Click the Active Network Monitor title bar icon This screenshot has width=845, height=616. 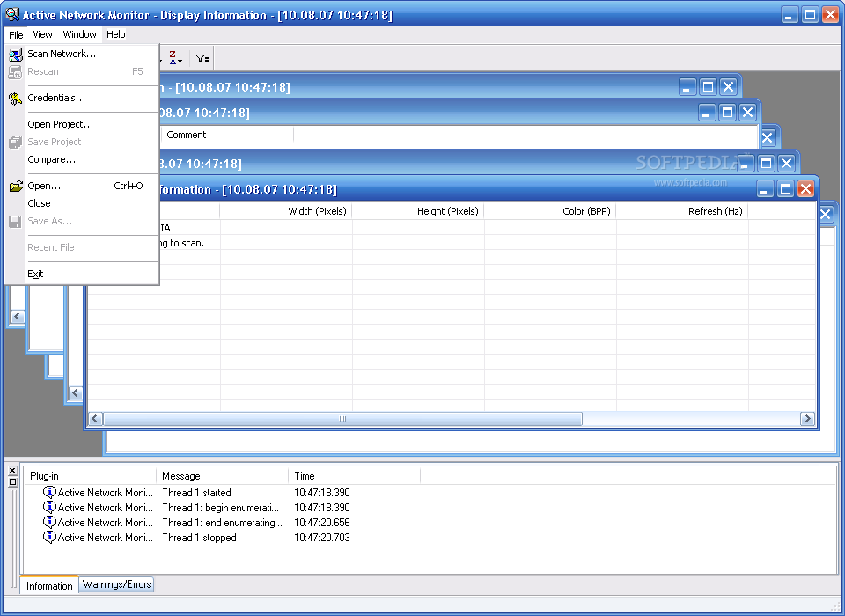(x=11, y=15)
